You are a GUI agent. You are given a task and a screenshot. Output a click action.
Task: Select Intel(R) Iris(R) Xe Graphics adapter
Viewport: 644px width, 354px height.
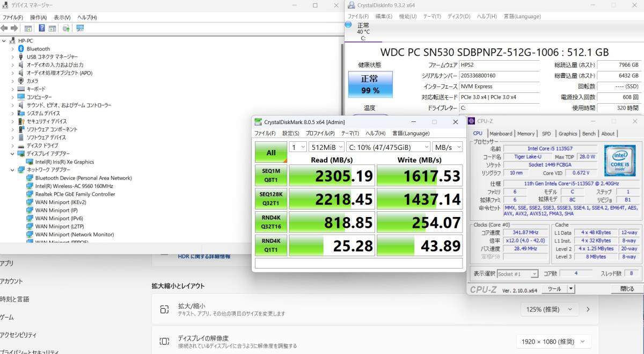pyautogui.click(x=64, y=162)
